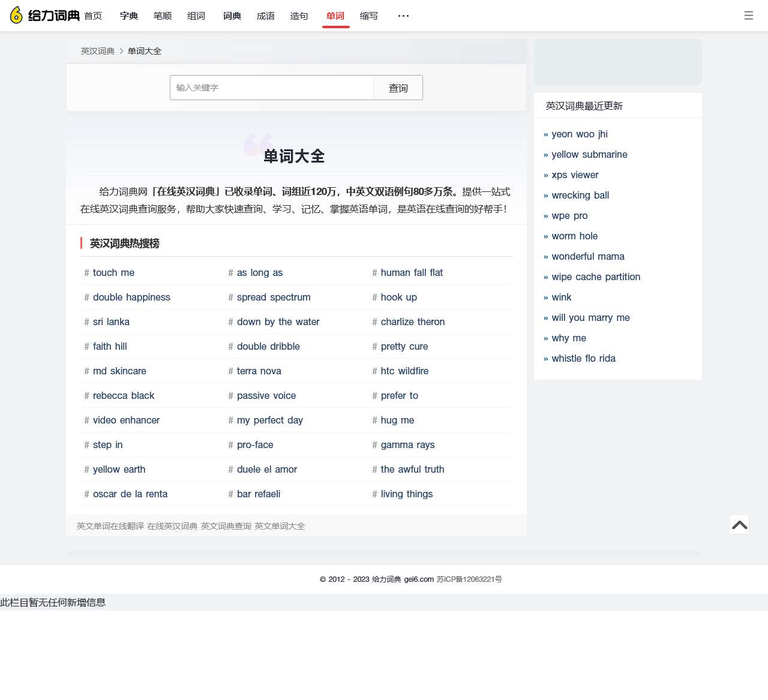Open the 'touch me' hot search link
768x700 pixels.
point(113,273)
